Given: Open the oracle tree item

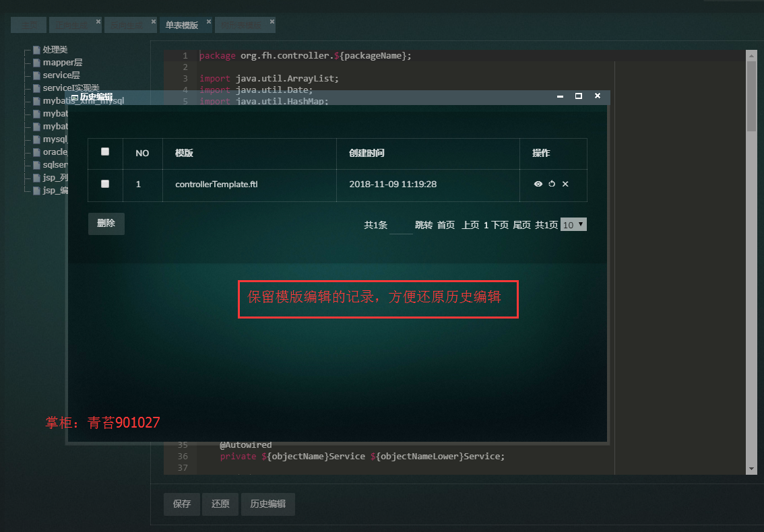Looking at the screenshot, I should (x=55, y=152).
